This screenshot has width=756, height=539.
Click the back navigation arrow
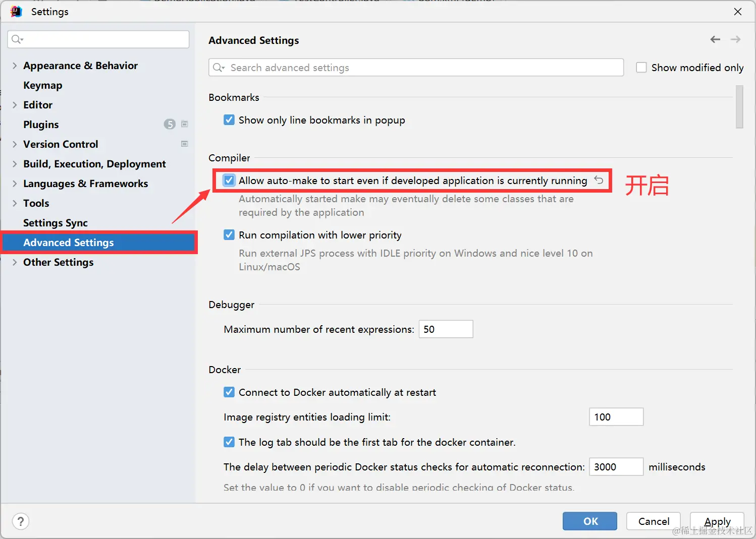pyautogui.click(x=715, y=39)
